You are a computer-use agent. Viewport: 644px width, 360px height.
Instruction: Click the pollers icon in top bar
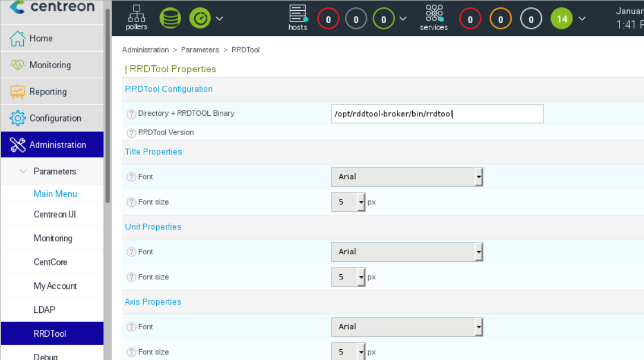pos(136,18)
